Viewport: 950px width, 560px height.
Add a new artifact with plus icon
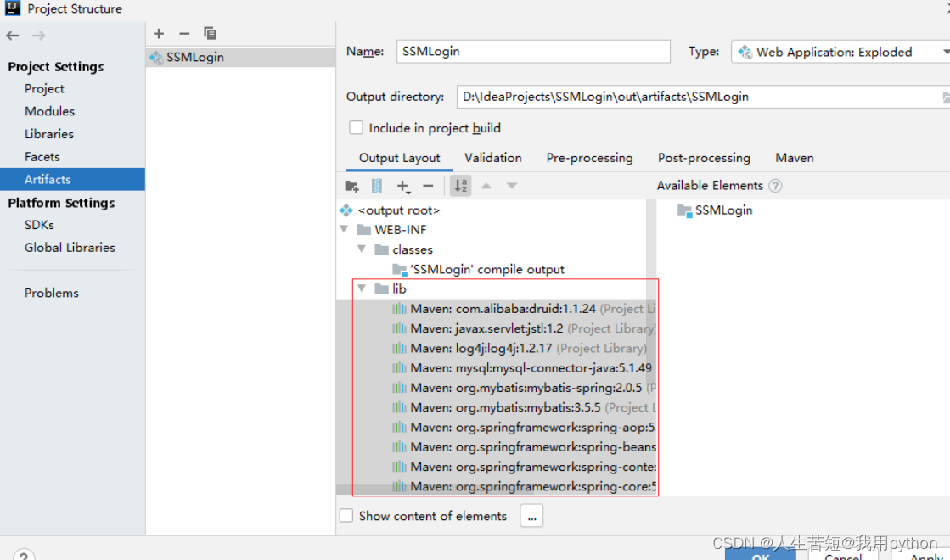click(x=159, y=33)
